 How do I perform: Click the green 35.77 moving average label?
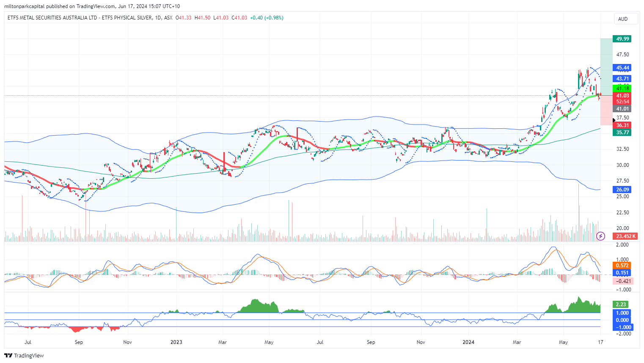[x=622, y=133]
